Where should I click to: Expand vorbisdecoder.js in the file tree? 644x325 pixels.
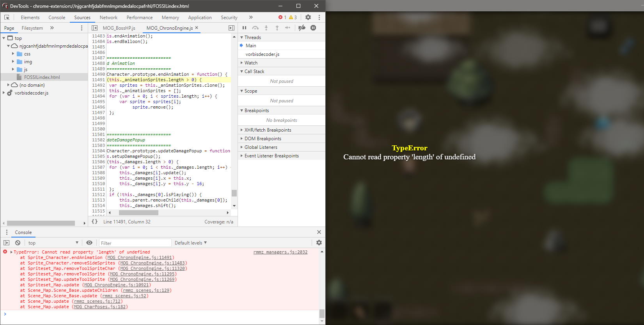coord(4,93)
